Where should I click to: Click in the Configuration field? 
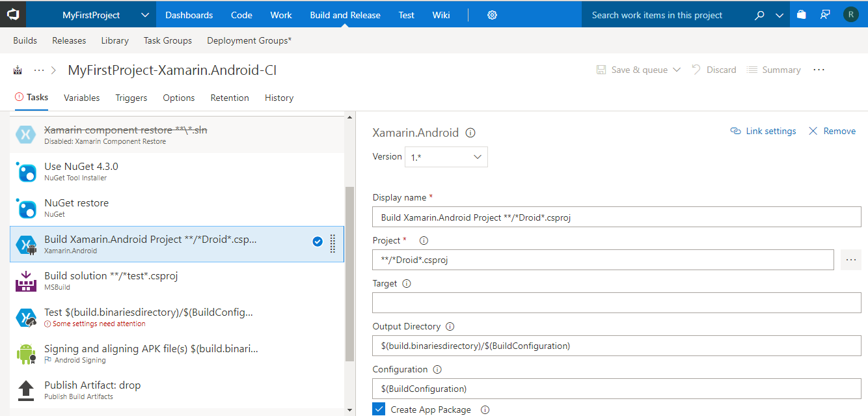617,389
